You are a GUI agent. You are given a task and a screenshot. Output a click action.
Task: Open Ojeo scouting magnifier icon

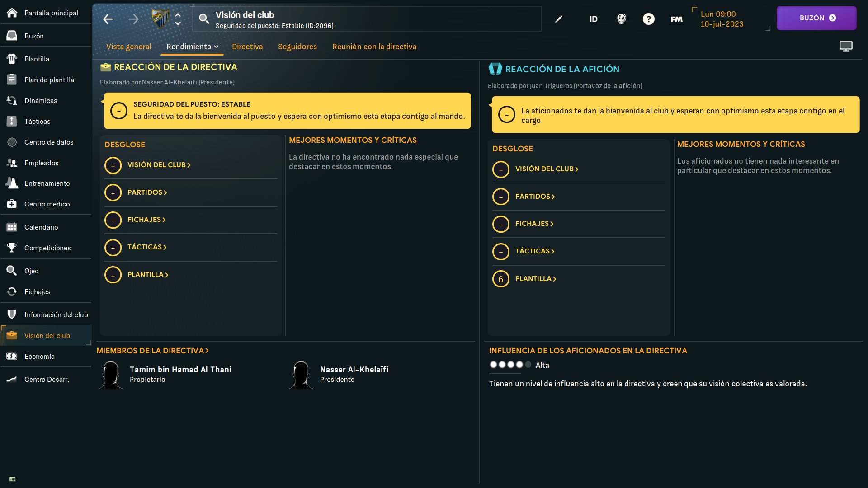tap(12, 271)
